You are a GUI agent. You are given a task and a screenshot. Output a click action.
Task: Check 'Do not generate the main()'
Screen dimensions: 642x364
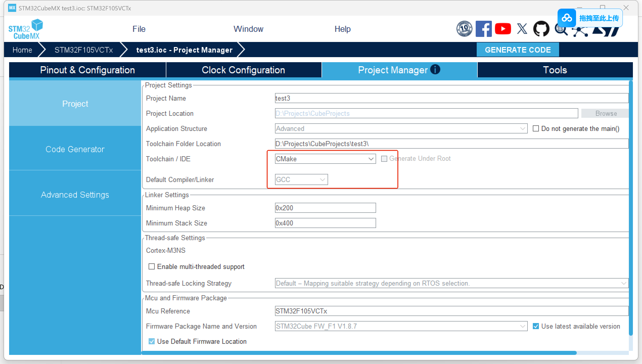(536, 128)
